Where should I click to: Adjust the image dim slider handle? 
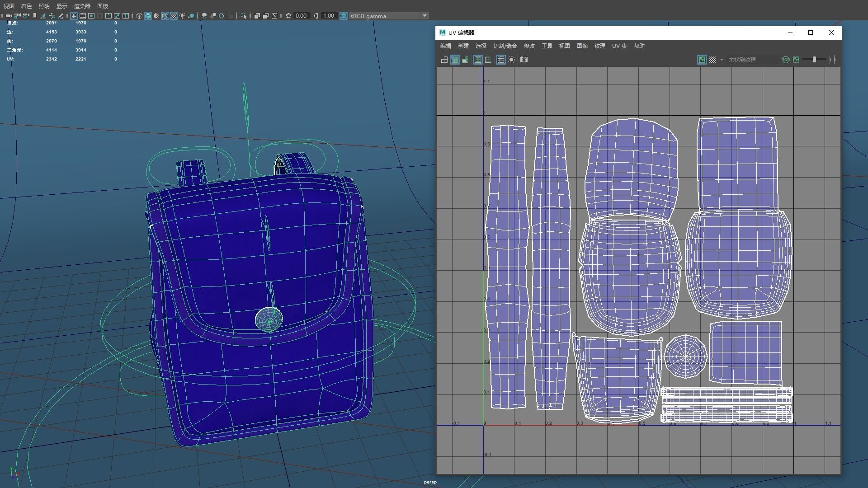point(814,60)
